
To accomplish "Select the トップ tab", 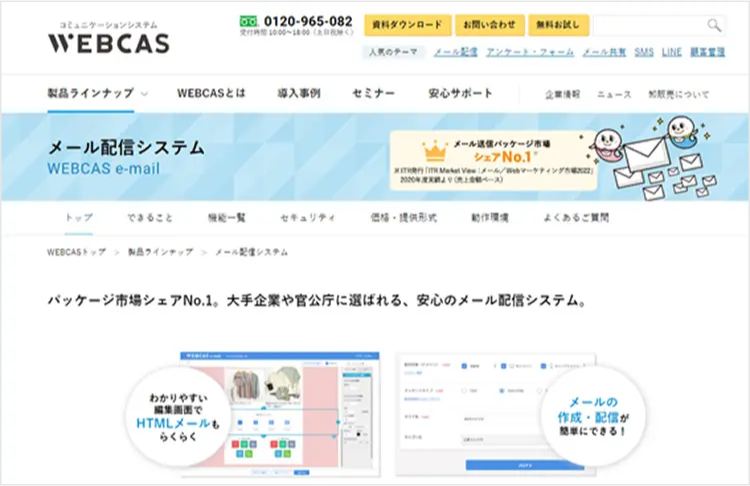I will click(78, 218).
